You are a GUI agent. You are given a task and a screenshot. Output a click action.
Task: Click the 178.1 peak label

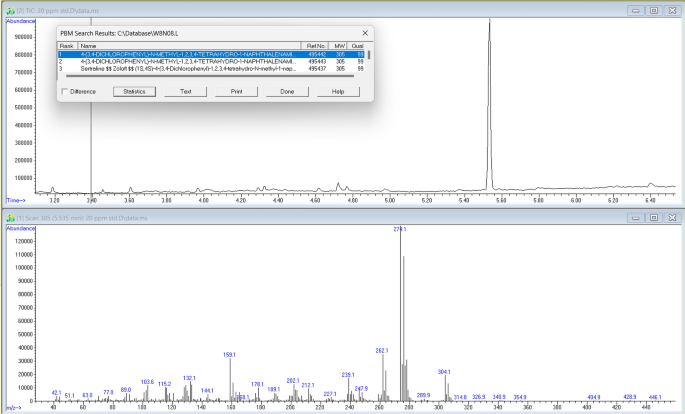[257, 384]
